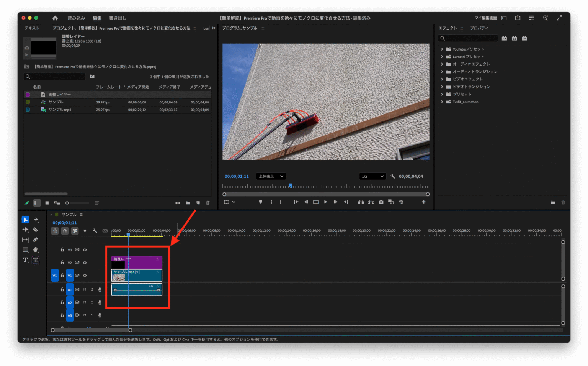Click the trash icon to delete selected item
This screenshot has height=366, width=588.
[208, 203]
